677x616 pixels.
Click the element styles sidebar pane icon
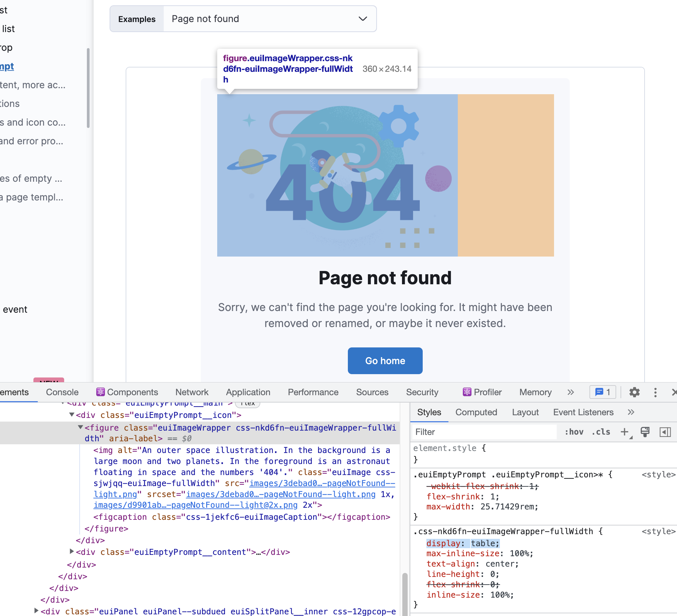(666, 432)
